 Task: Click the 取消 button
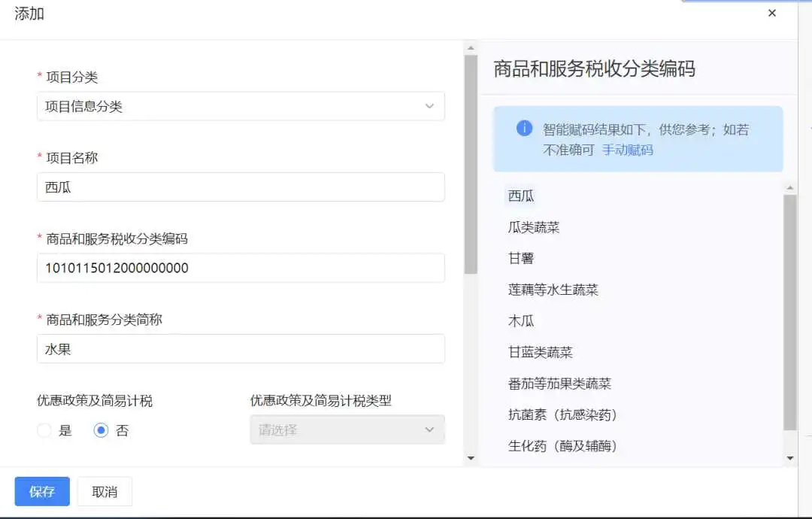(x=105, y=492)
